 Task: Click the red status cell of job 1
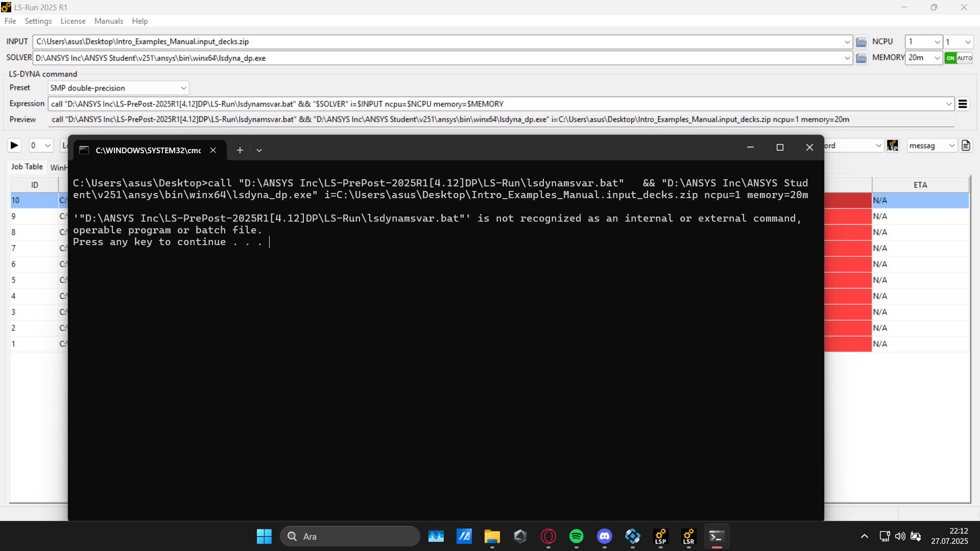[848, 344]
